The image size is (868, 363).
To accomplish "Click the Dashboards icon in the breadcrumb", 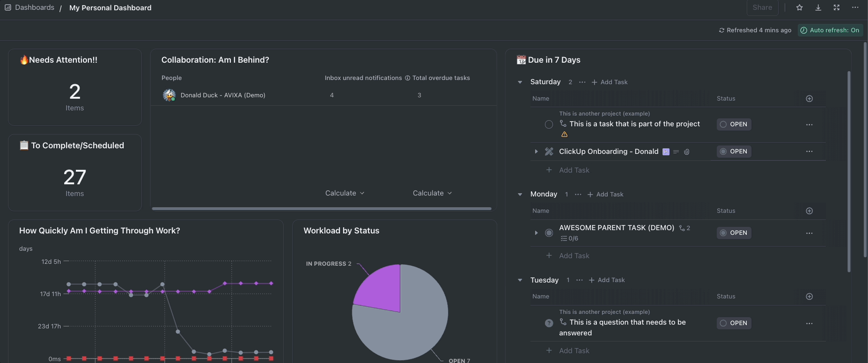I will click(x=8, y=7).
